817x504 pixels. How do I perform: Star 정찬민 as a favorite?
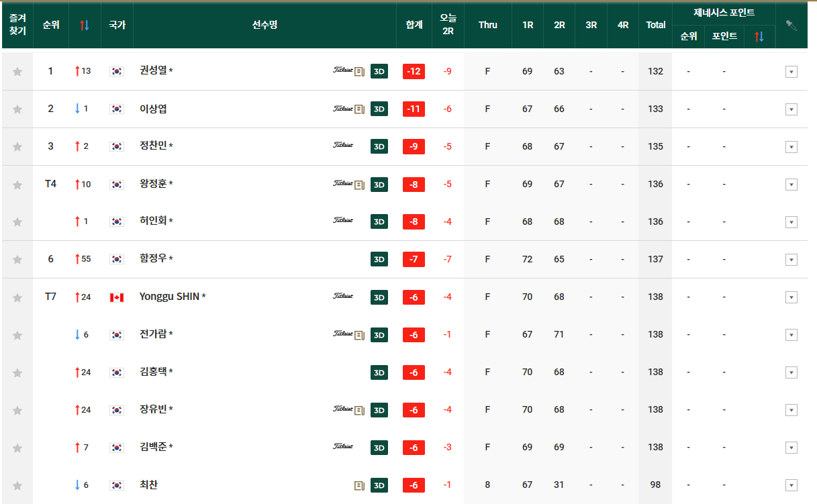17,146
